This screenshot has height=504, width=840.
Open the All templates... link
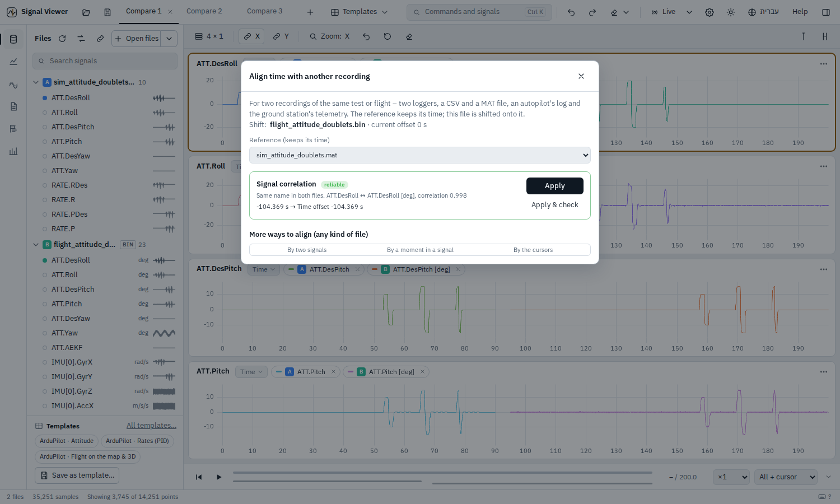click(151, 426)
